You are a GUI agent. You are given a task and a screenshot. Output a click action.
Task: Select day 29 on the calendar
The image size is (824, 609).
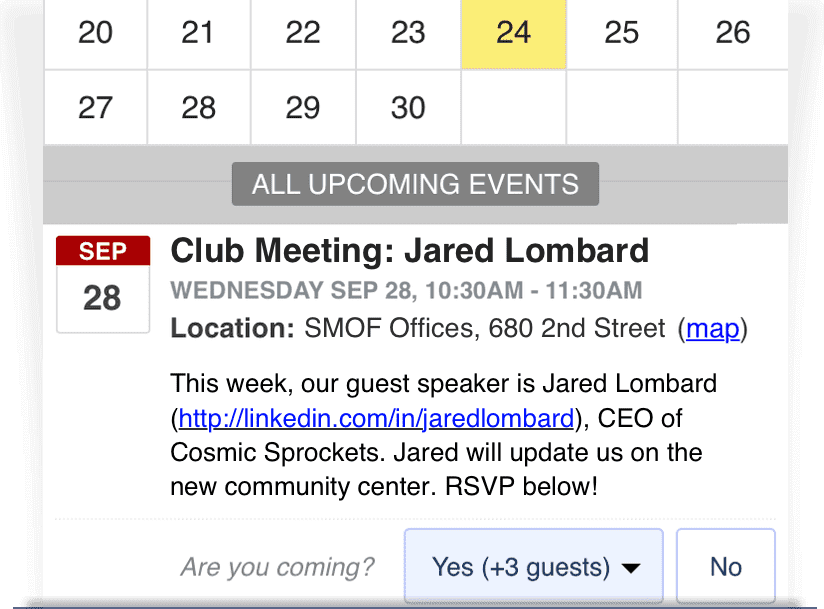coord(302,107)
